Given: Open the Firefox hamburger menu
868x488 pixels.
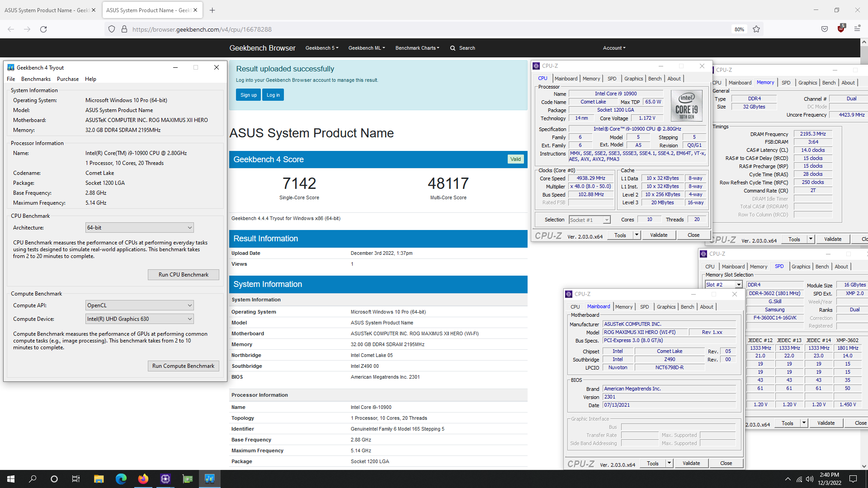Looking at the screenshot, I should point(857,29).
